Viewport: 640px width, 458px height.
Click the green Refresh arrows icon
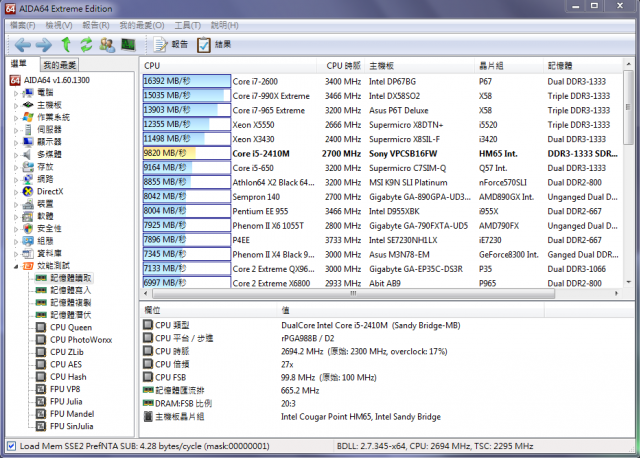pyautogui.click(x=86, y=44)
